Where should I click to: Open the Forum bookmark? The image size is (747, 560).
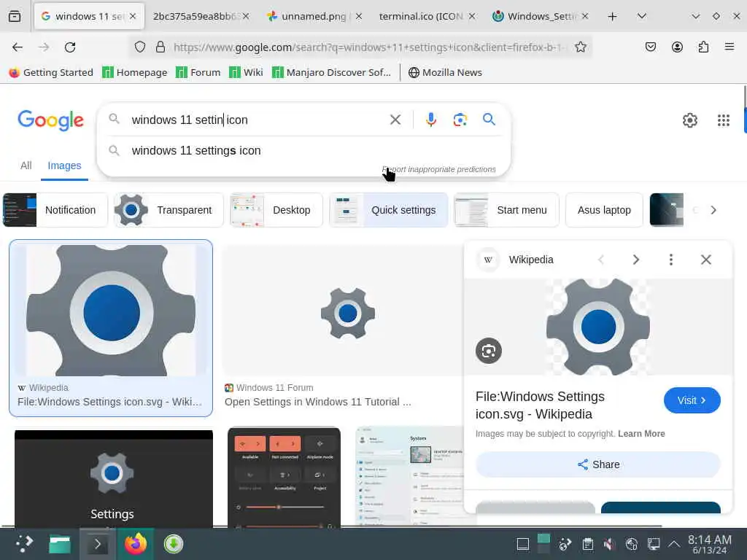(x=198, y=72)
